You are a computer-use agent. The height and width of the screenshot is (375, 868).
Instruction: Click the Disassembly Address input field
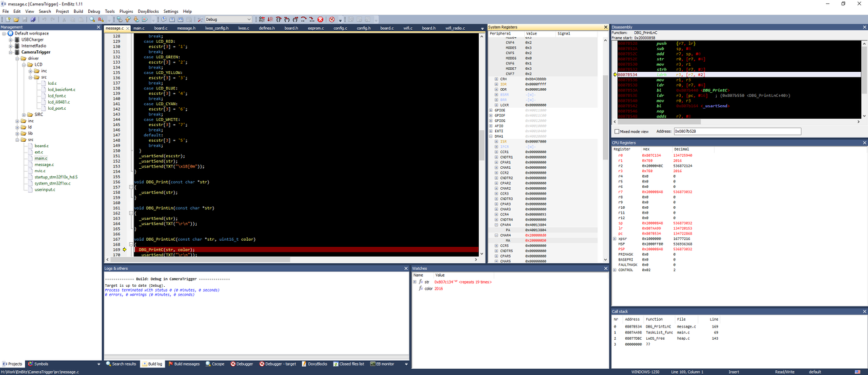tap(737, 131)
